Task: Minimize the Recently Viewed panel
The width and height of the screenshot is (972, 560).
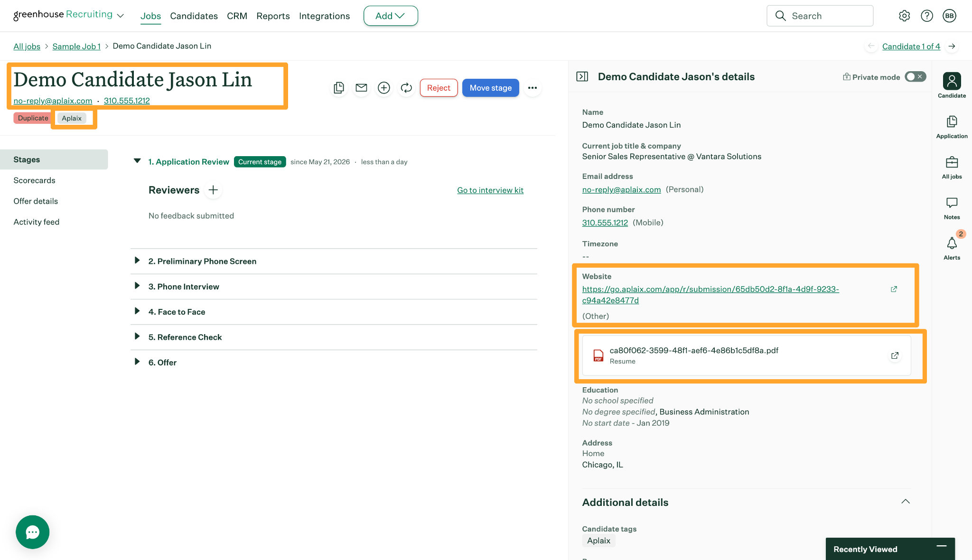Action: 942,546
